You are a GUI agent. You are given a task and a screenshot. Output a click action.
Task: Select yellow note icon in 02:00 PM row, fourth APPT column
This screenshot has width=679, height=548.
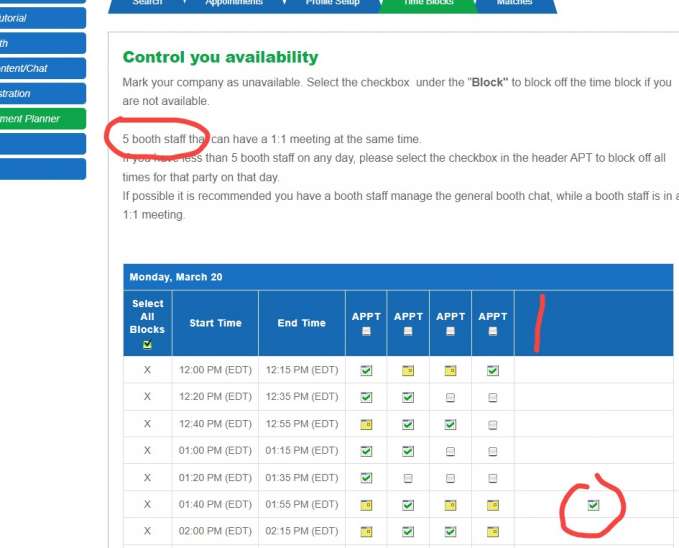(x=492, y=531)
